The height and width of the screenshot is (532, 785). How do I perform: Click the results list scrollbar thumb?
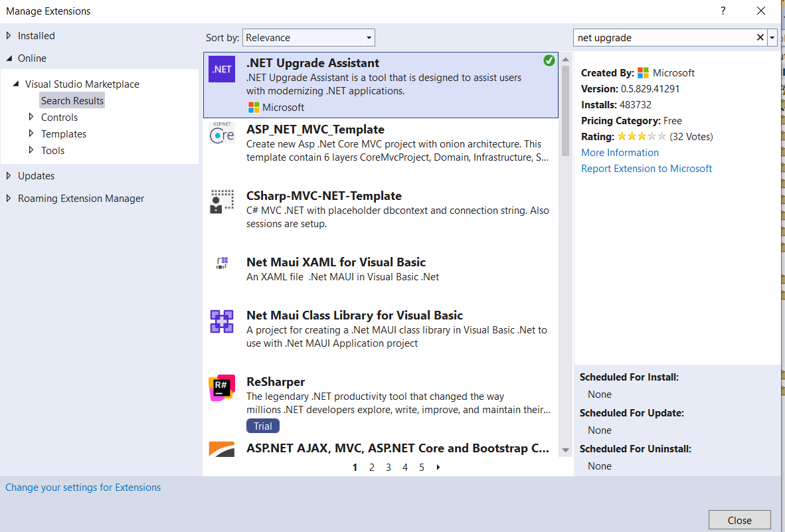click(566, 111)
